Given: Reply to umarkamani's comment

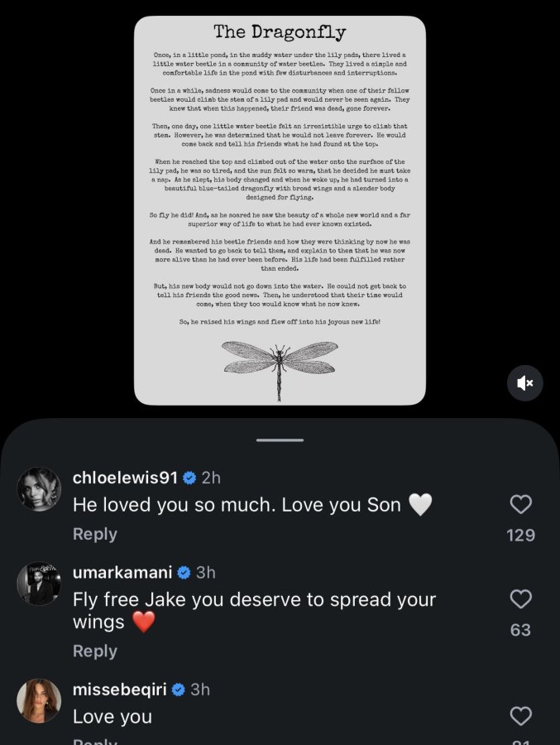Looking at the screenshot, I should coord(95,651).
